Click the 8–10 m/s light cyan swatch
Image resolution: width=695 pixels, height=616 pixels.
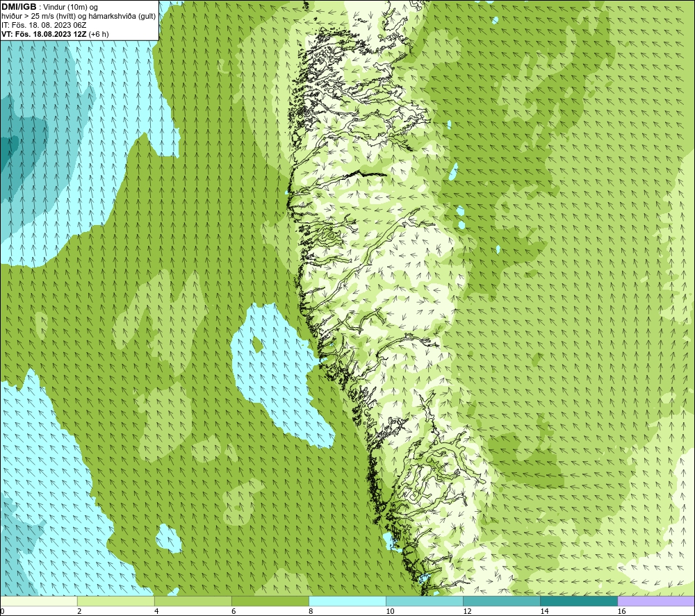347,601
